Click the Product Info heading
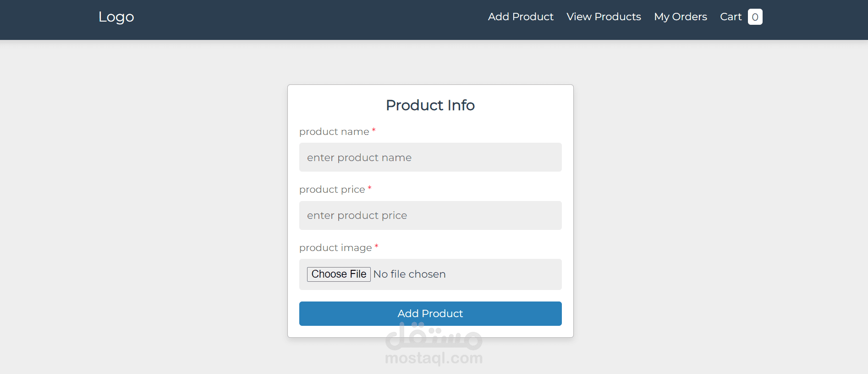 pos(430,105)
